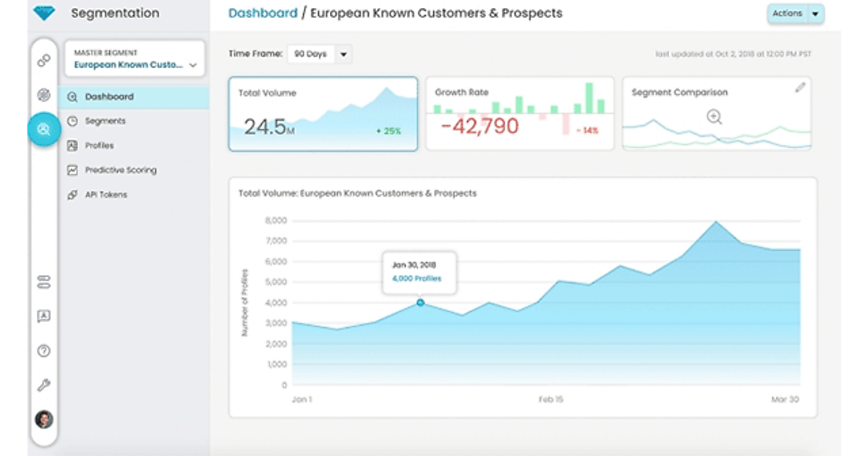Click the stacked bars icon in sidebar
Image resolution: width=868 pixels, height=456 pixels.
[x=44, y=282]
